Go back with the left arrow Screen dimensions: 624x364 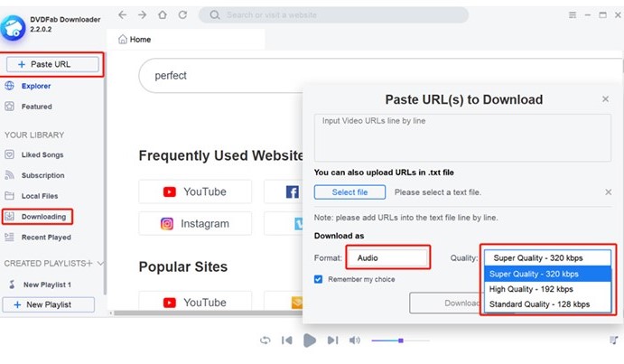(123, 15)
